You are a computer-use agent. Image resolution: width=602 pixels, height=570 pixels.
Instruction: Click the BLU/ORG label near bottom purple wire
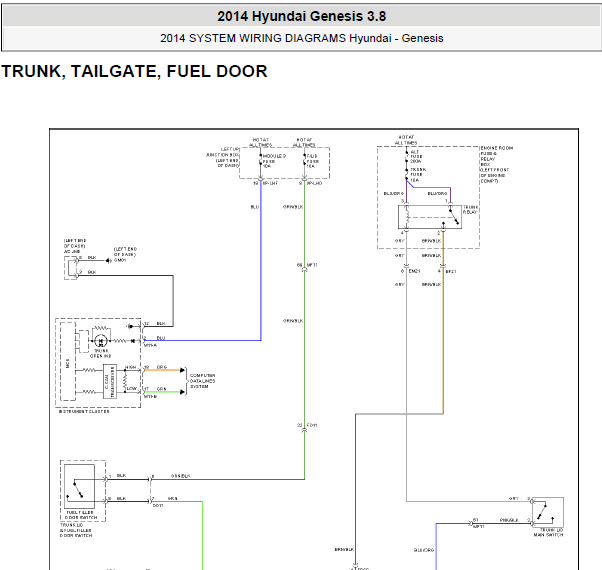424,550
